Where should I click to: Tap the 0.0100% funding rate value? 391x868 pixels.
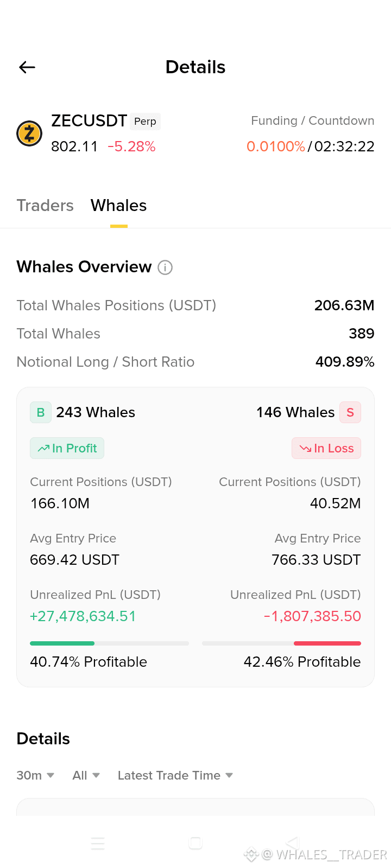[276, 146]
